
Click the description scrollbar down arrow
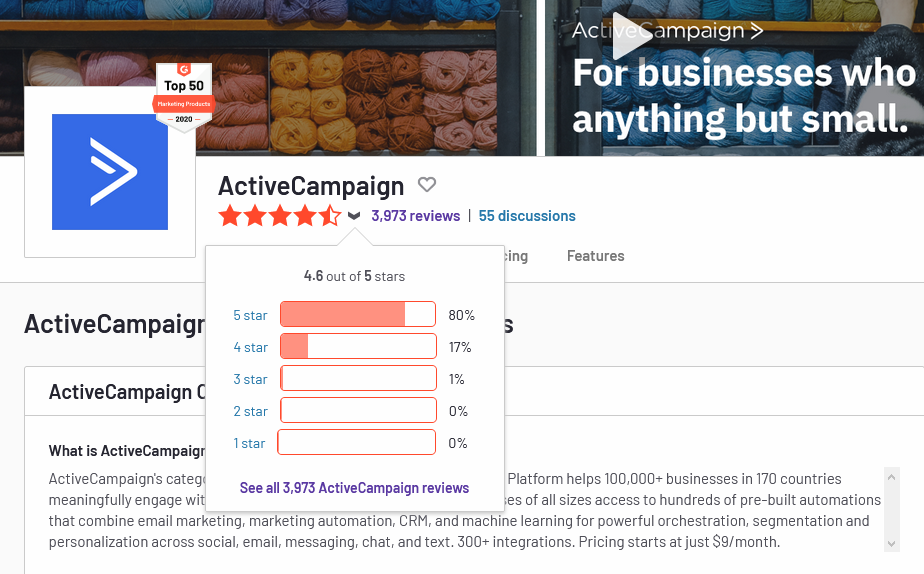[x=892, y=543]
